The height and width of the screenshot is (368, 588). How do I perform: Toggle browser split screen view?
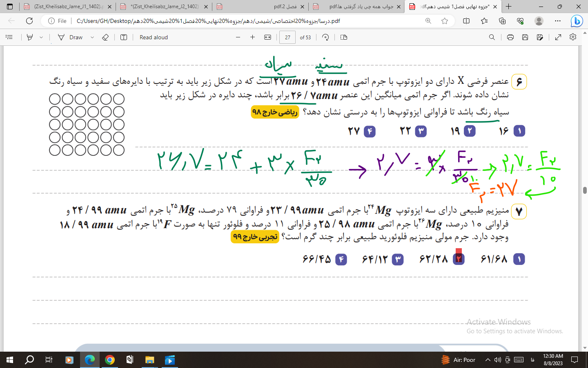click(x=466, y=21)
